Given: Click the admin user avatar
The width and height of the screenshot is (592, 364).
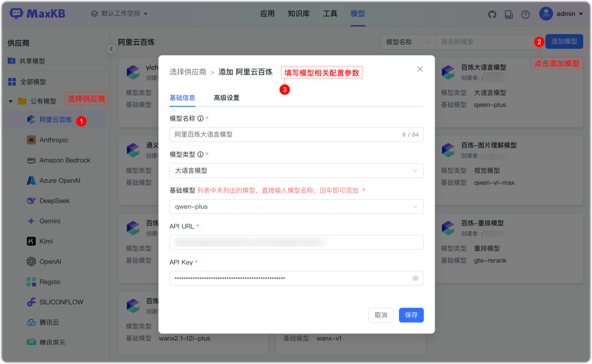Looking at the screenshot, I should (x=546, y=14).
